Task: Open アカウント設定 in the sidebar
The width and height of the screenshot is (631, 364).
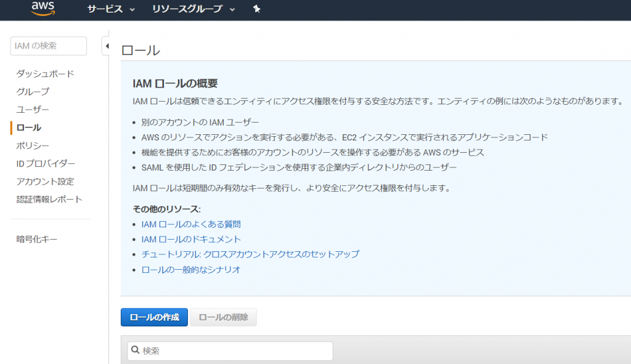Action: 45,182
